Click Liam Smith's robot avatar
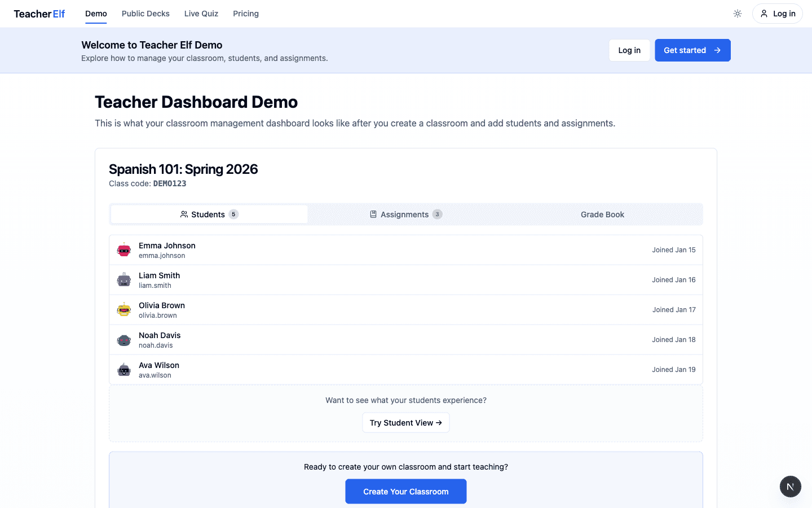The width and height of the screenshot is (812, 508). 124,280
